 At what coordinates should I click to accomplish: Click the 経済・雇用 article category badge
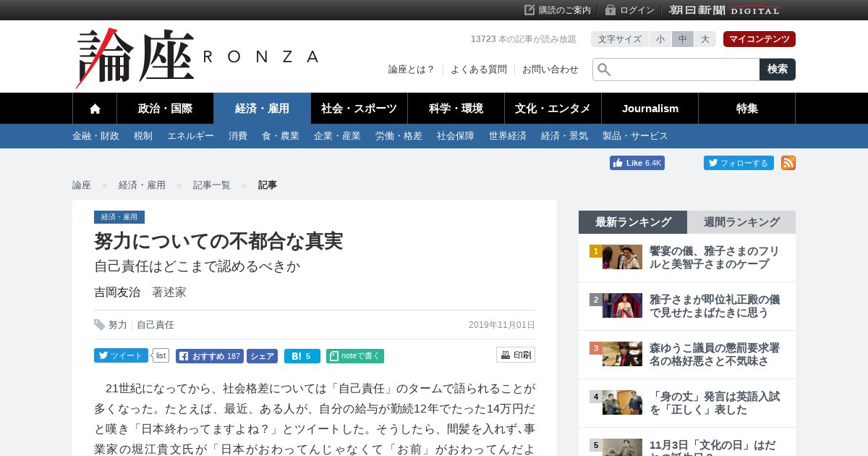click(x=119, y=217)
